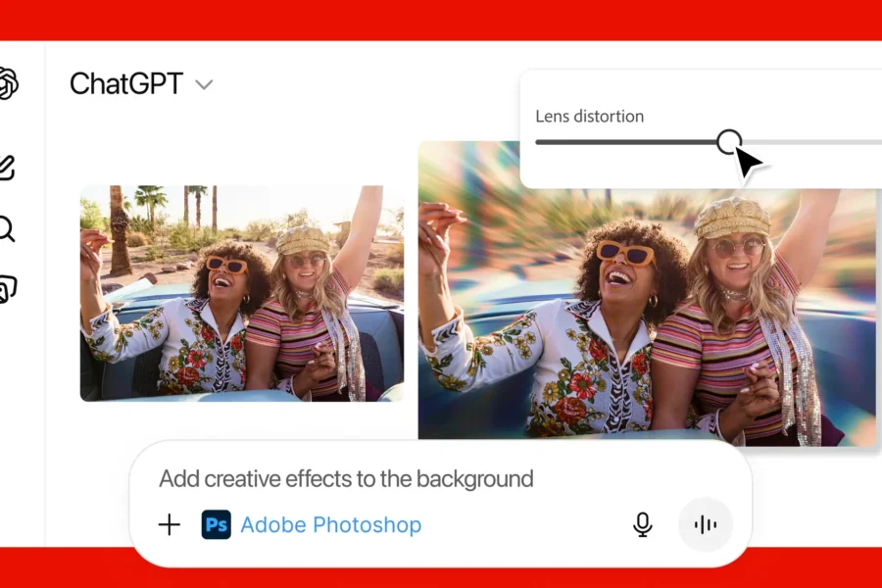Open the image library sidebar icon
This screenshot has height=588, width=882.
tap(7, 289)
